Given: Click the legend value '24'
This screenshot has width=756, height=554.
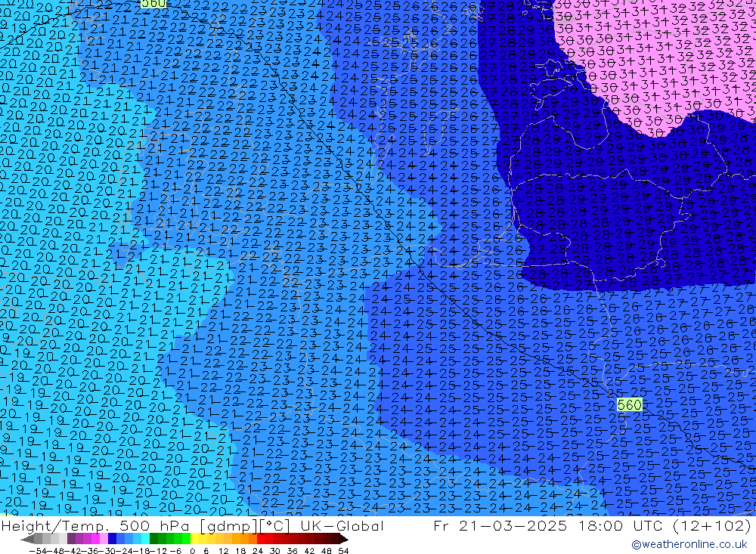Looking at the screenshot, I should 258,551.
